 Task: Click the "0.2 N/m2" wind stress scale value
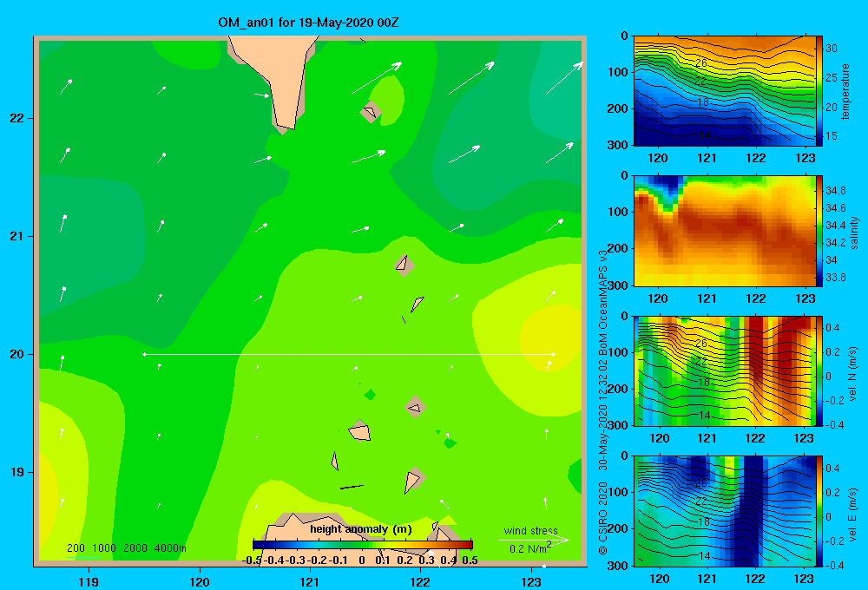(x=529, y=548)
